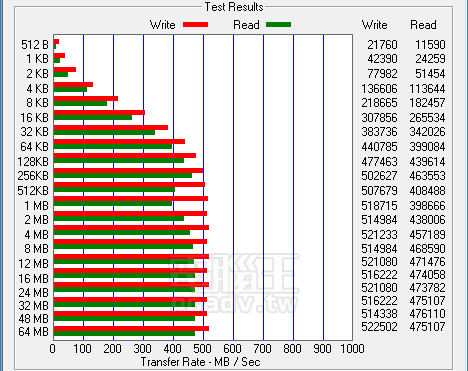Select the '8 KB' row label
This screenshot has width=468, height=371.
pyautogui.click(x=37, y=103)
